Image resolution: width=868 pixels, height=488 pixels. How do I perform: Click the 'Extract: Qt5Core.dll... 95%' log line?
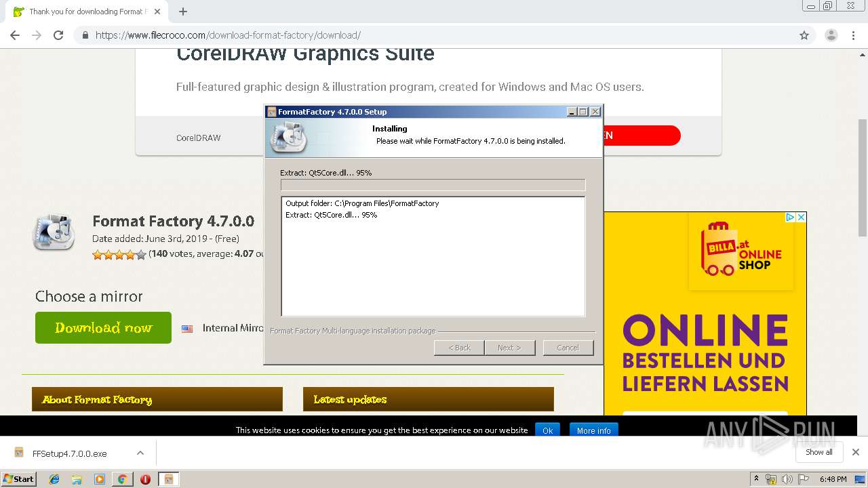click(x=331, y=215)
